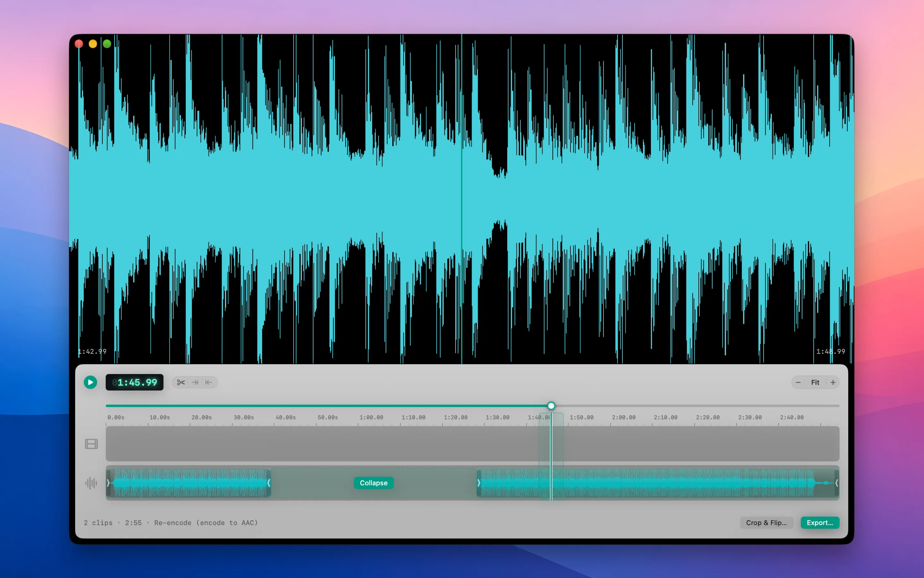This screenshot has width=924, height=578.
Task: Click the scissors split icon
Action: click(x=181, y=382)
